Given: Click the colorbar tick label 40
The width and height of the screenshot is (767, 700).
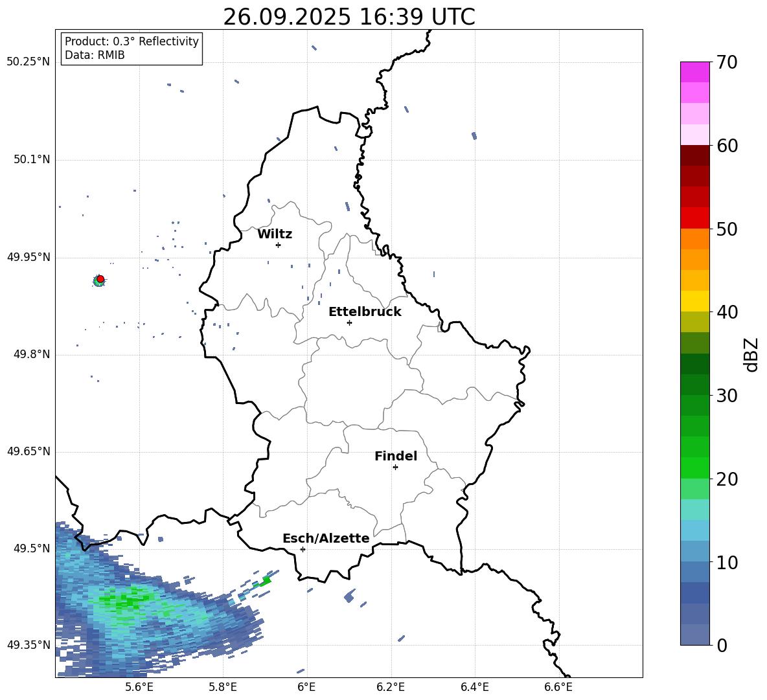Looking at the screenshot, I should (727, 312).
